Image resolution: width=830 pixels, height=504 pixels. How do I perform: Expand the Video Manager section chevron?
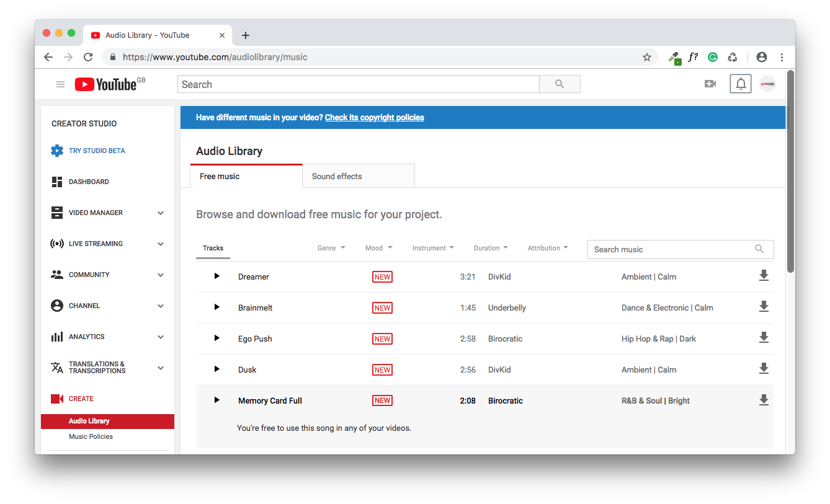[161, 213]
